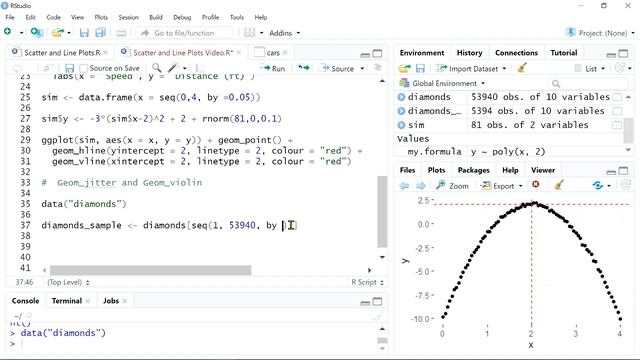Click the editor horizontal scrollbar thumb
This screenshot has width=640, height=360.
[150, 270]
